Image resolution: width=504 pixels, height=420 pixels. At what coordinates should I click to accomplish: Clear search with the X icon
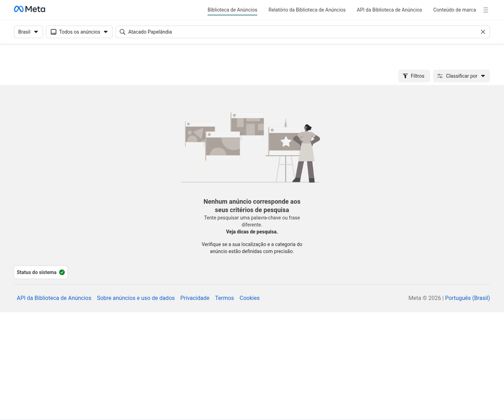[x=483, y=32]
